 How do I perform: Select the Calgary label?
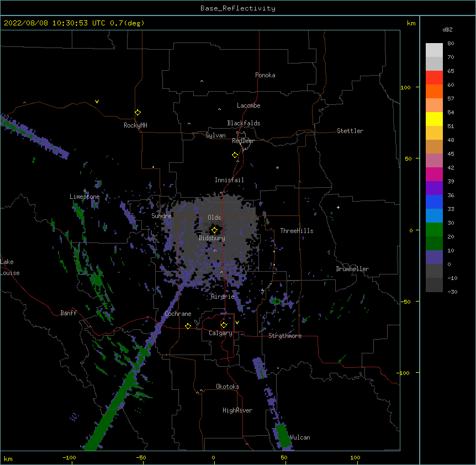220,333
